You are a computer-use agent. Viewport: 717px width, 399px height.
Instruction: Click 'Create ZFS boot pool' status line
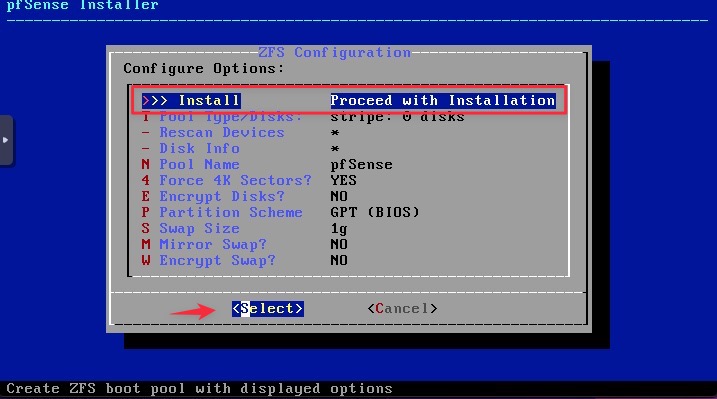coord(199,389)
